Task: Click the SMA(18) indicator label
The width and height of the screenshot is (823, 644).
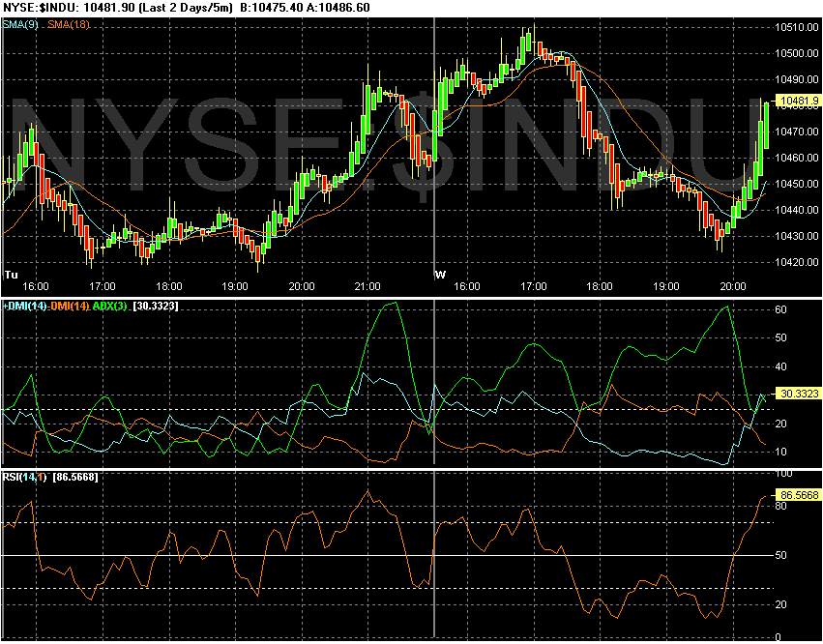Action: point(69,23)
